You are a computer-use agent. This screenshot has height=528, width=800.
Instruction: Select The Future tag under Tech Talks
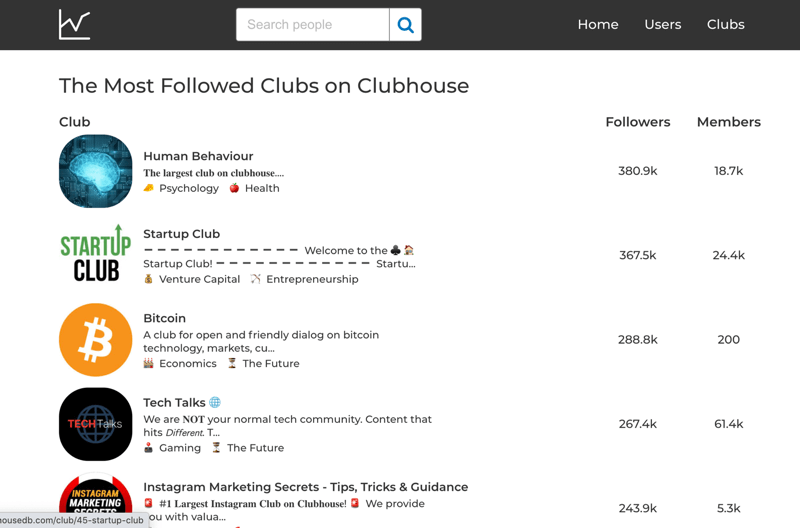coord(256,448)
